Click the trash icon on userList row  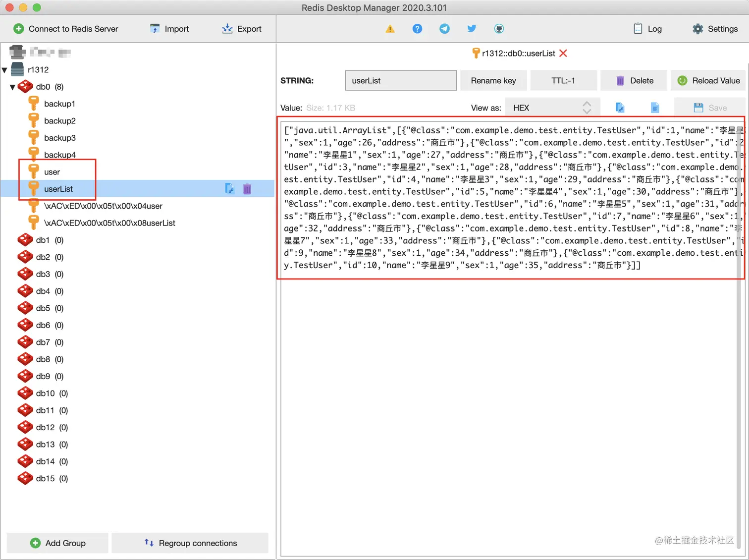247,188
